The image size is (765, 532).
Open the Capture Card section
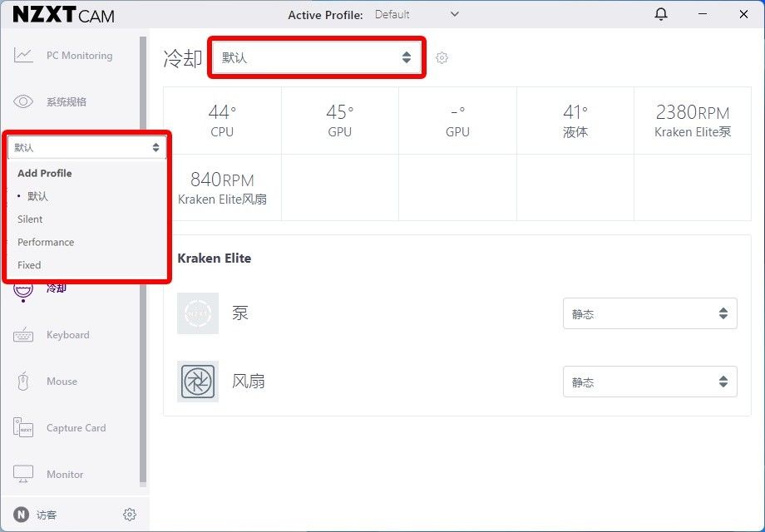76,427
